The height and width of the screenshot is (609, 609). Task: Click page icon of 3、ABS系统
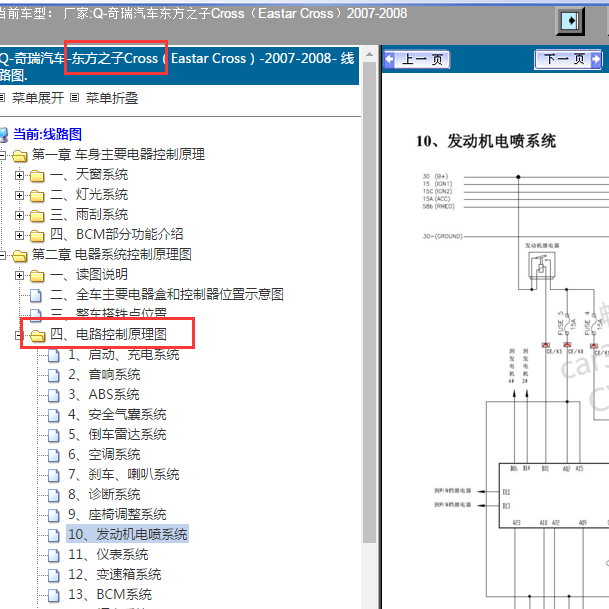tap(54, 395)
